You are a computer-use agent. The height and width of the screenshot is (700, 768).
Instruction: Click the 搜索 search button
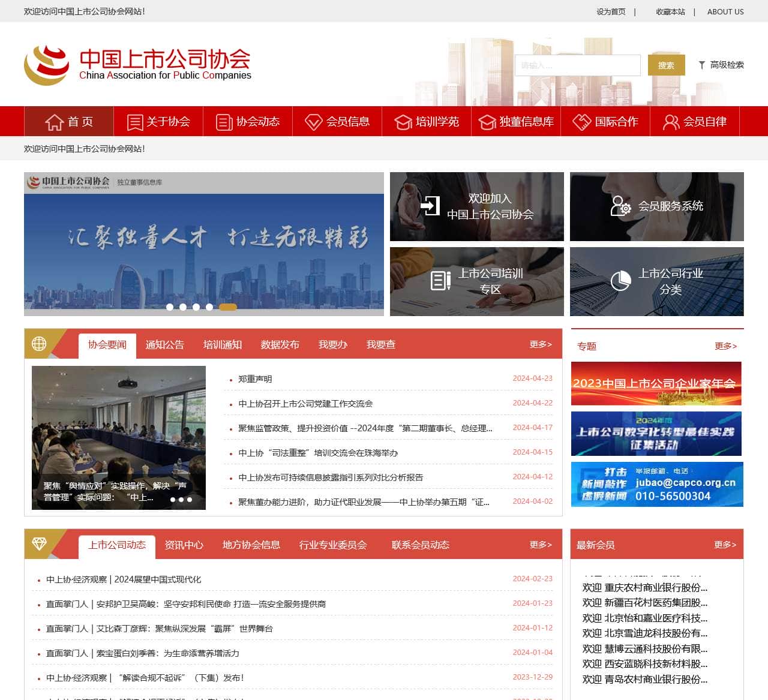click(666, 65)
